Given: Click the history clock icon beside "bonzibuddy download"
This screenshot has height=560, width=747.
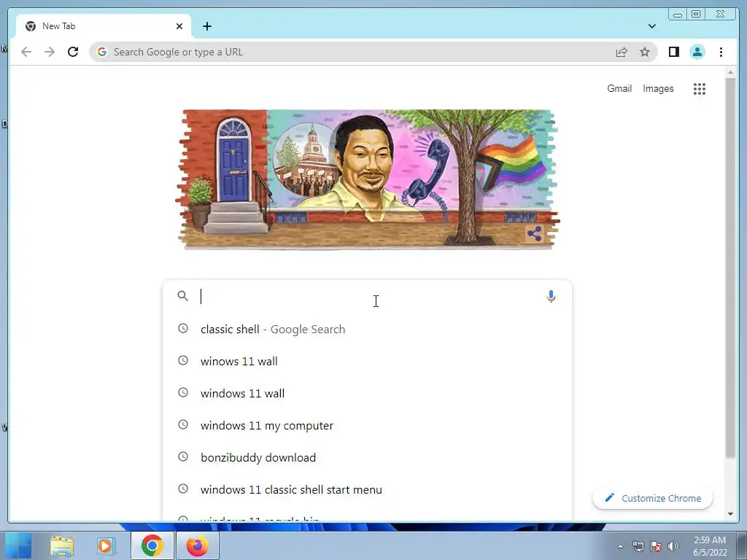Looking at the screenshot, I should (183, 456).
